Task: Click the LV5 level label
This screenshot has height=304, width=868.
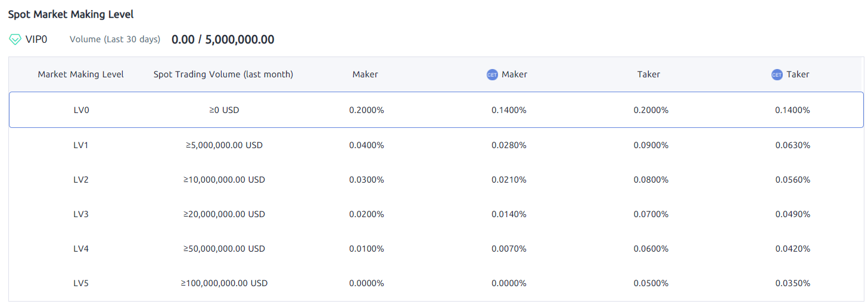Action: (x=80, y=283)
